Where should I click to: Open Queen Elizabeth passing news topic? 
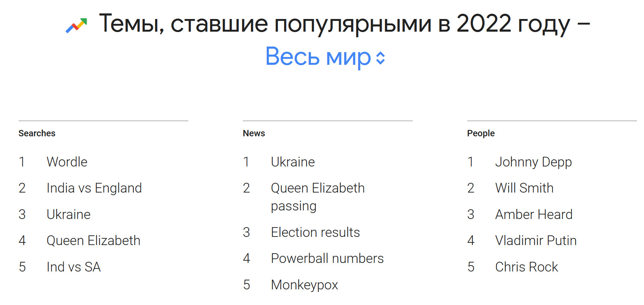click(317, 197)
